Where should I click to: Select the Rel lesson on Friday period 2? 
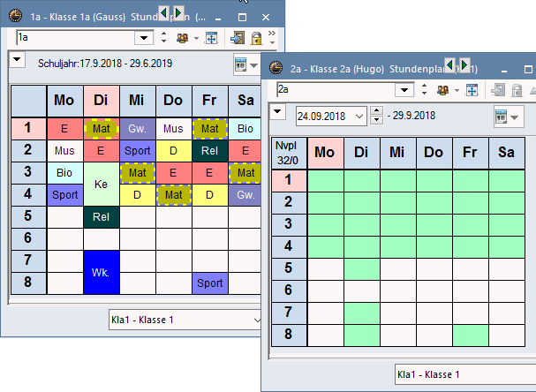[210, 151]
